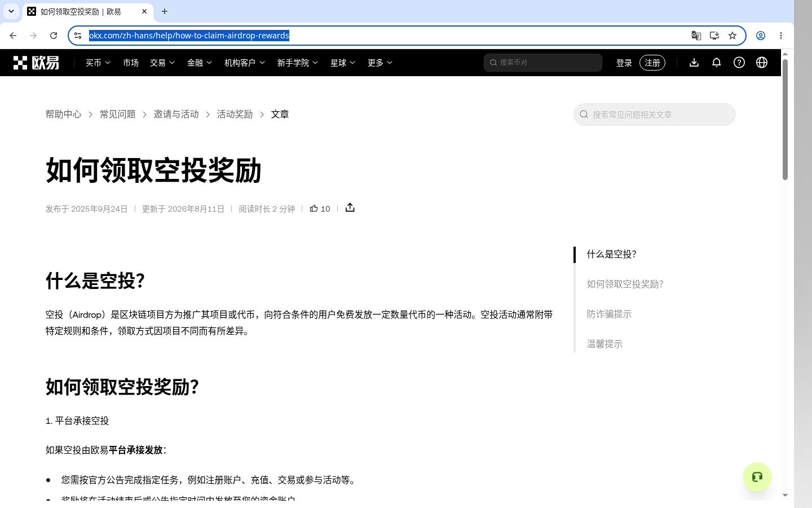Click the browser forward arrow
Viewport: 812px width, 508px height.
point(33,36)
